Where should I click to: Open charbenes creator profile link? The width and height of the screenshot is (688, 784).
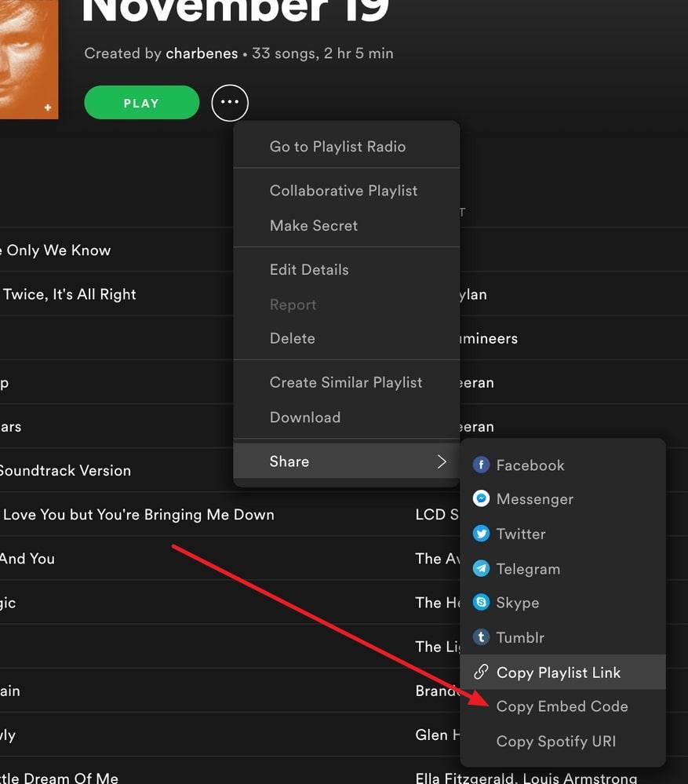coord(202,53)
